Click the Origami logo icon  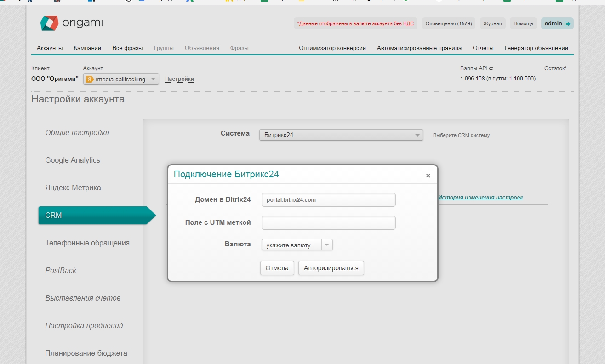pyautogui.click(x=49, y=23)
